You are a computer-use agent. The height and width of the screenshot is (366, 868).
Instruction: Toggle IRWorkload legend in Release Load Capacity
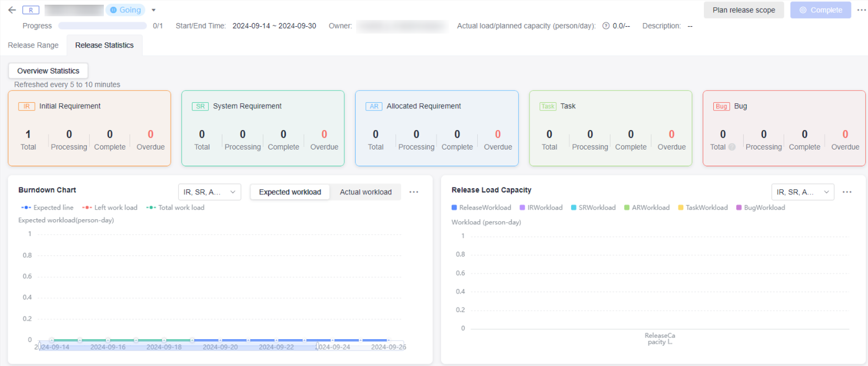[x=541, y=208]
